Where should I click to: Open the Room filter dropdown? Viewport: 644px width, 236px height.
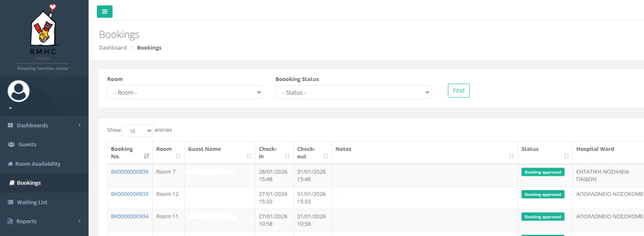pos(185,93)
